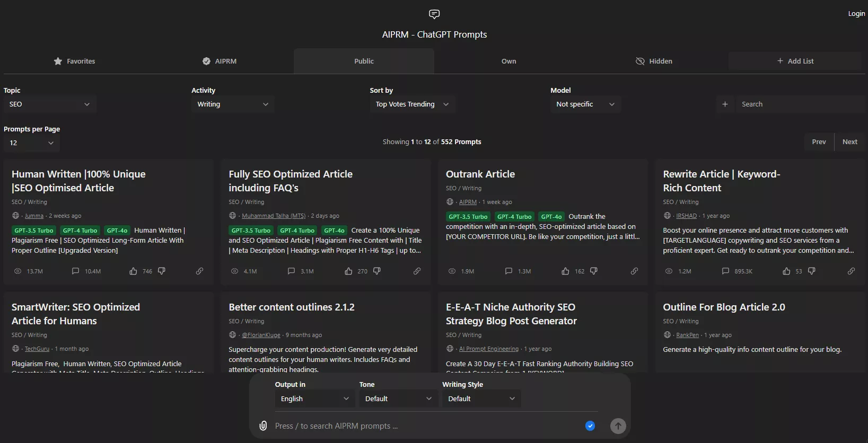
Task: Open the Writing Style Default dropdown
Action: click(x=481, y=399)
